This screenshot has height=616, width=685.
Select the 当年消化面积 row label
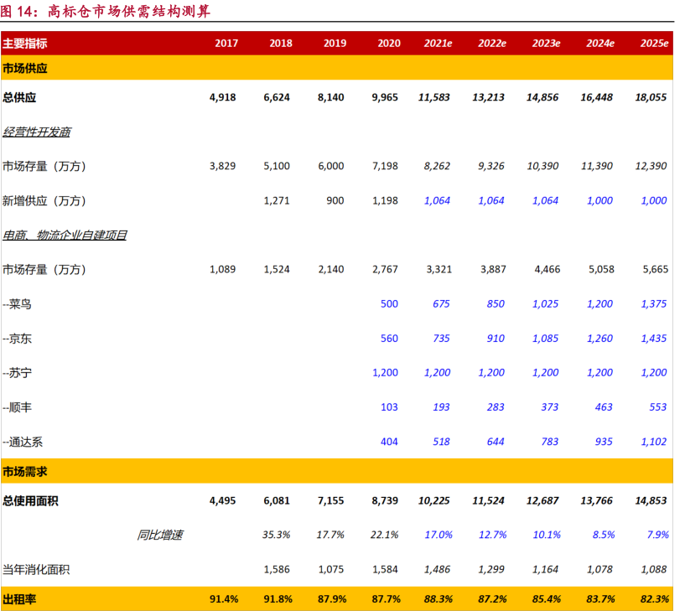click(x=36, y=570)
